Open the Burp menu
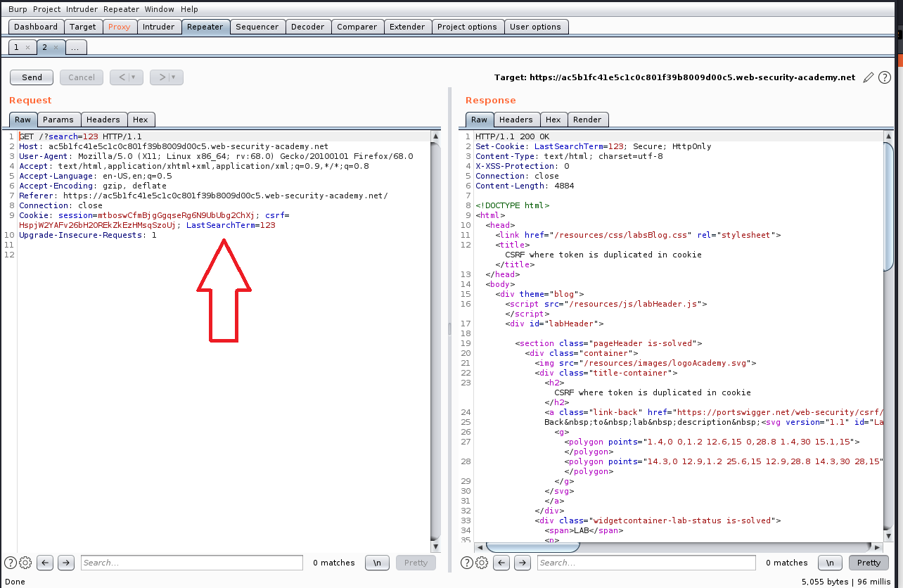 (x=18, y=9)
